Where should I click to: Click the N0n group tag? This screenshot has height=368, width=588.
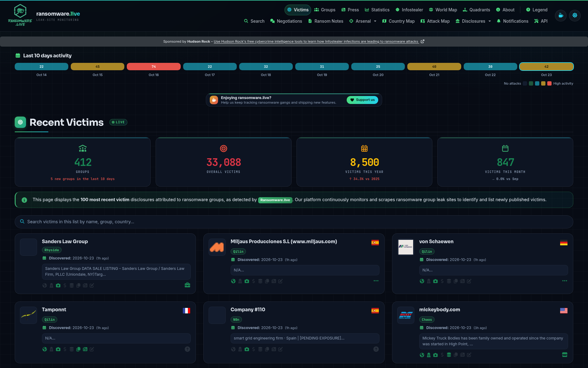[236, 320]
